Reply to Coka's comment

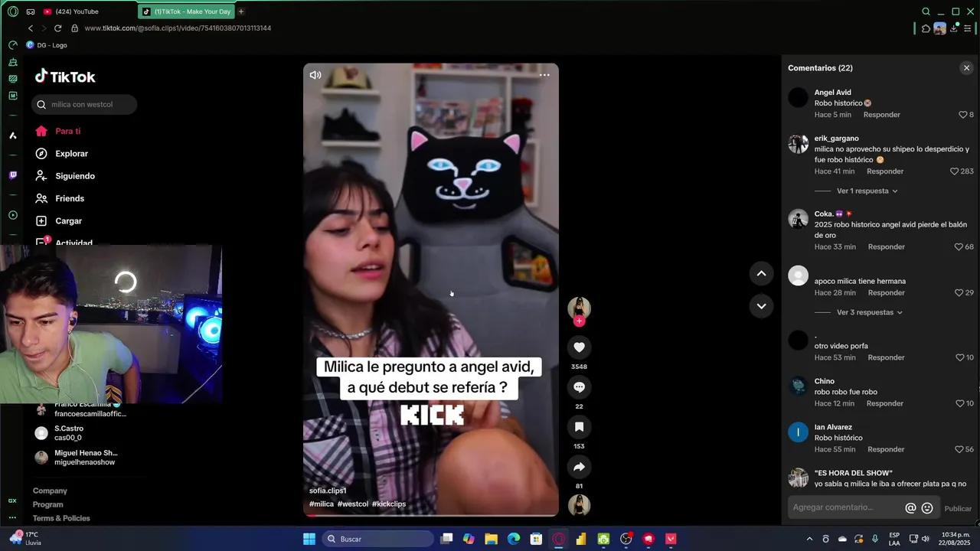click(886, 247)
